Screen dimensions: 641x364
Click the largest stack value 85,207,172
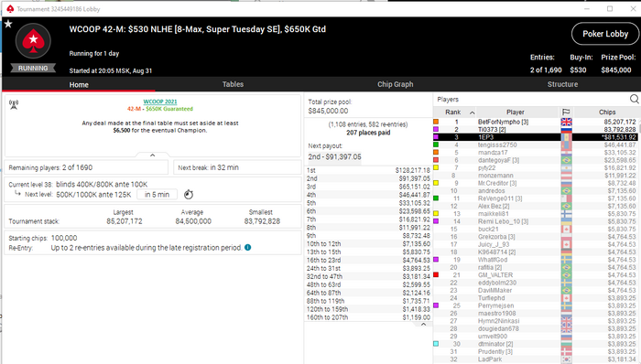click(125, 221)
